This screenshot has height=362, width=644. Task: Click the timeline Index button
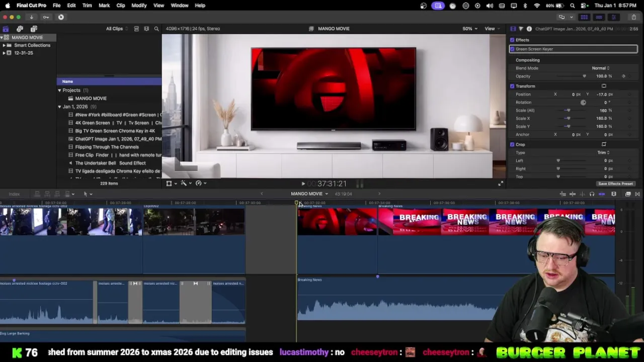pyautogui.click(x=14, y=194)
